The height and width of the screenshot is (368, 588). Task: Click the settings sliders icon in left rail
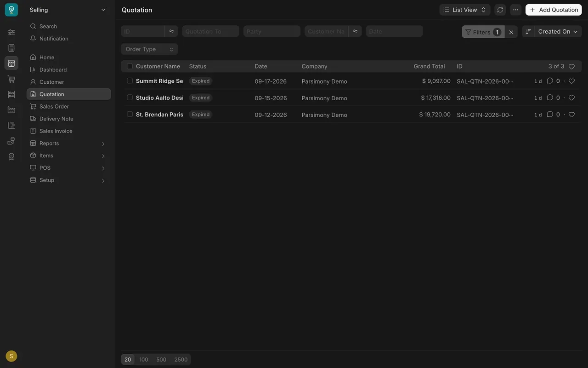[x=11, y=32]
